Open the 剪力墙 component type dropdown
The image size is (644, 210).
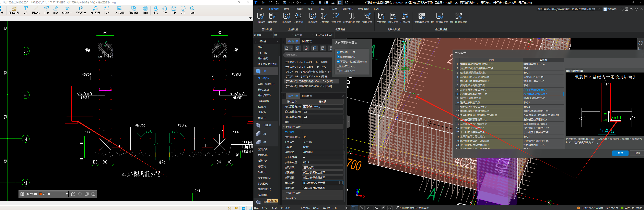click(304, 35)
